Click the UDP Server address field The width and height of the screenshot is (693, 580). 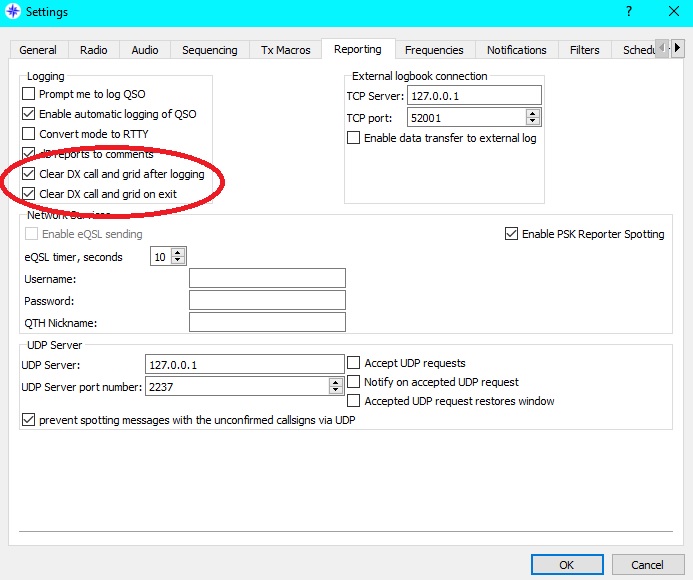pos(244,365)
